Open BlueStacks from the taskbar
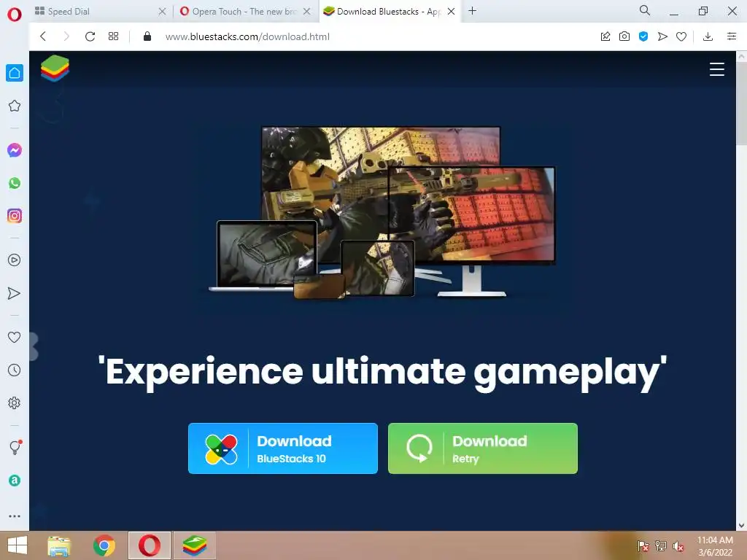This screenshot has height=560, width=747. pyautogui.click(x=194, y=545)
